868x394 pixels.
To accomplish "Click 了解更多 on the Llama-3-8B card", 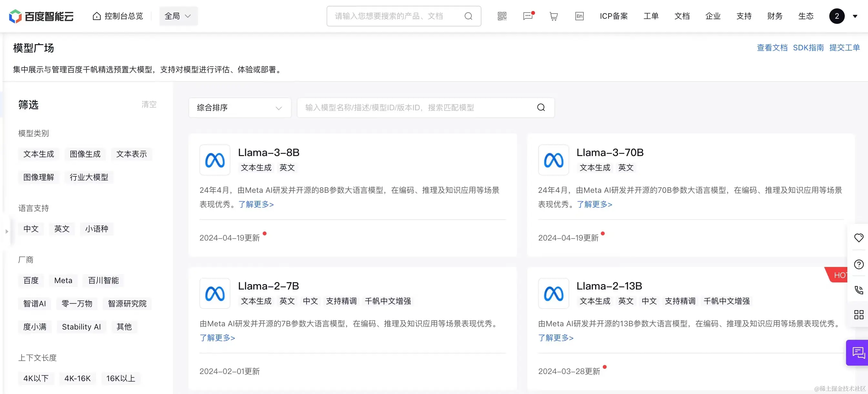I will click(256, 204).
